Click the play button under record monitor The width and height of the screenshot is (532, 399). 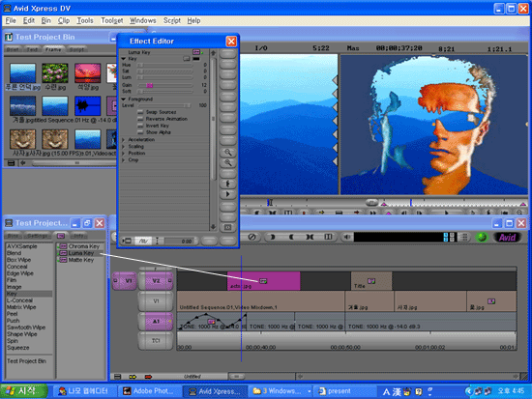click(447, 213)
